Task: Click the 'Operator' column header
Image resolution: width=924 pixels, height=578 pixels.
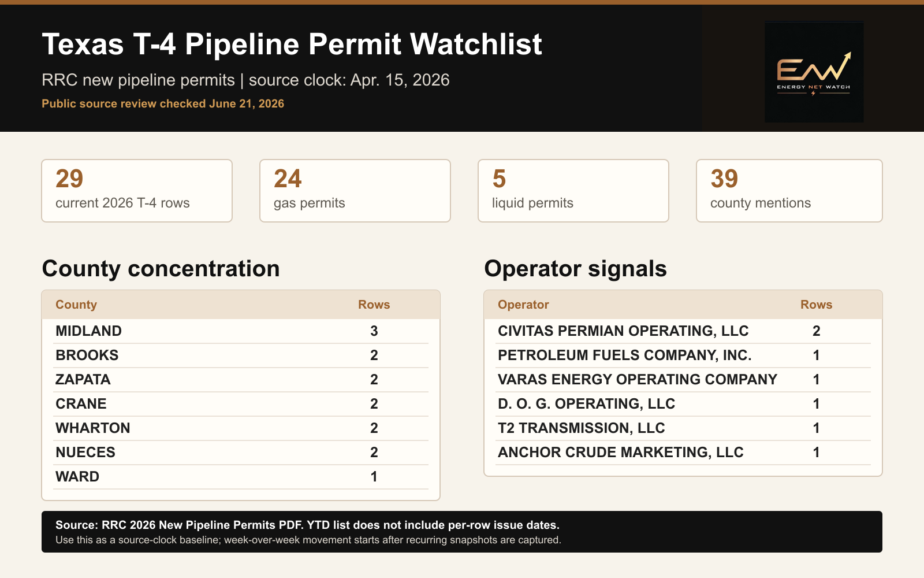Action: (x=523, y=305)
